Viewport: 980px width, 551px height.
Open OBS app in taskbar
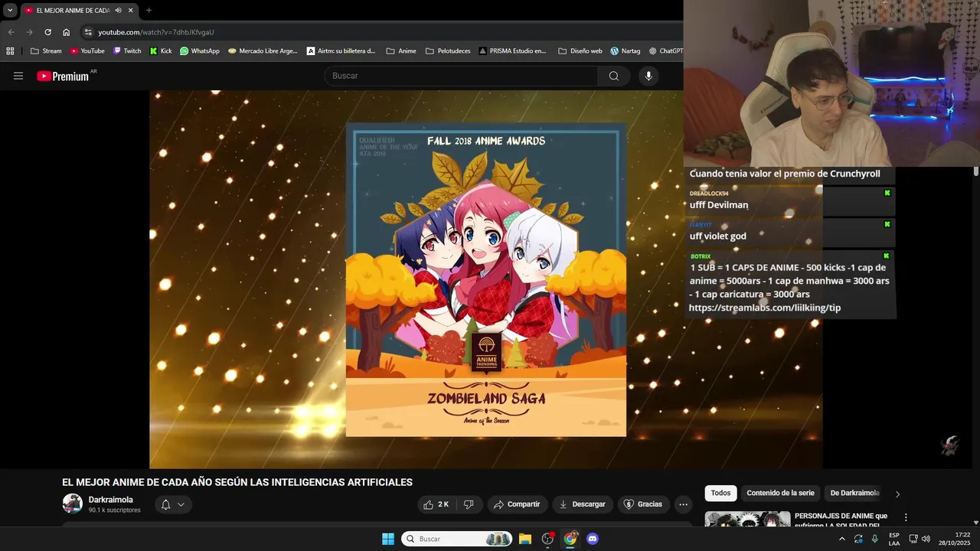pyautogui.click(x=547, y=539)
